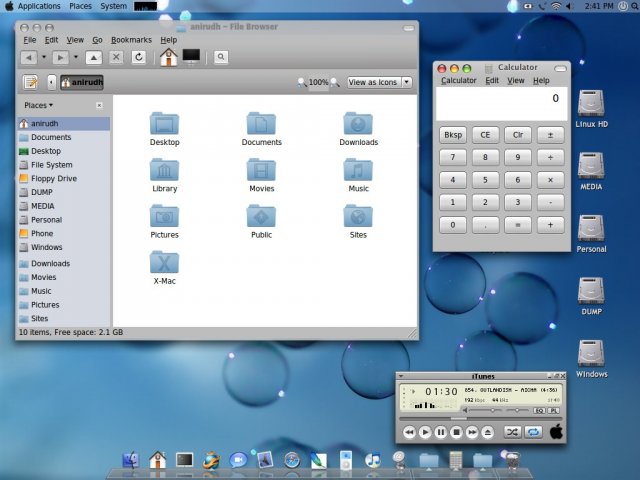Zoom in with magnifier icon

point(335,82)
